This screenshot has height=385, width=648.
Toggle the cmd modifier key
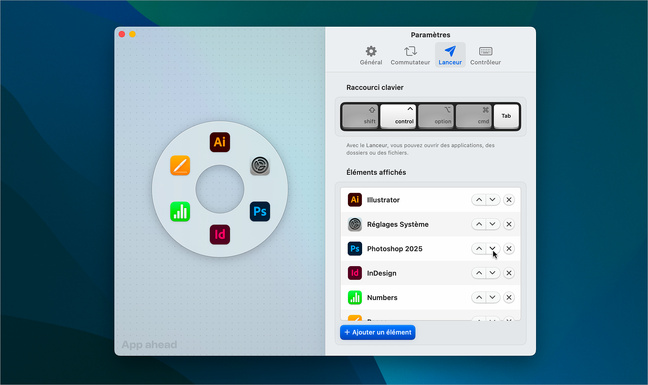click(474, 116)
